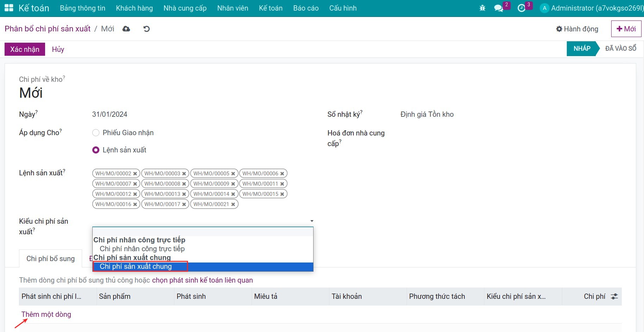Open the debug bug icon menu

[482, 8]
